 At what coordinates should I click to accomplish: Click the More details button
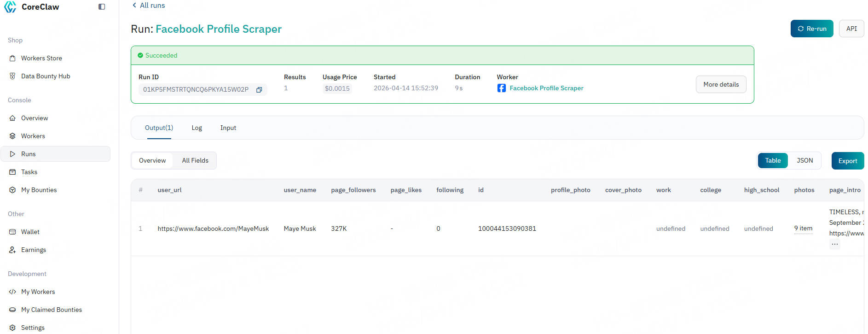point(721,84)
